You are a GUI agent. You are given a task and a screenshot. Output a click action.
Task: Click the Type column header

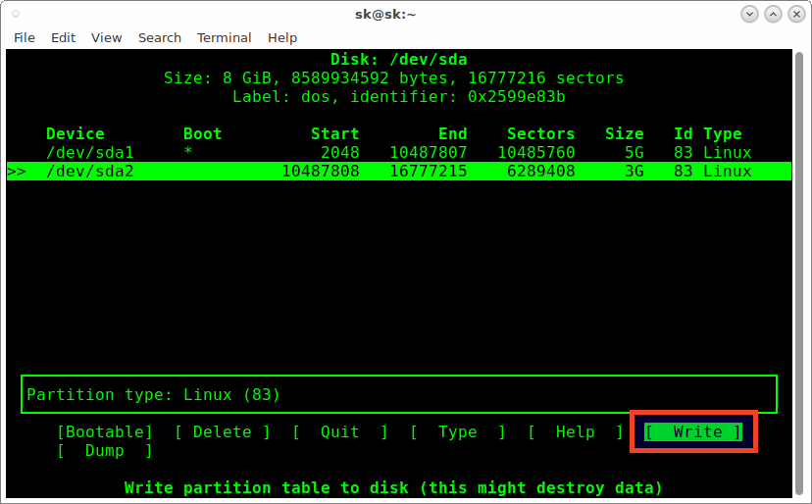pos(723,133)
